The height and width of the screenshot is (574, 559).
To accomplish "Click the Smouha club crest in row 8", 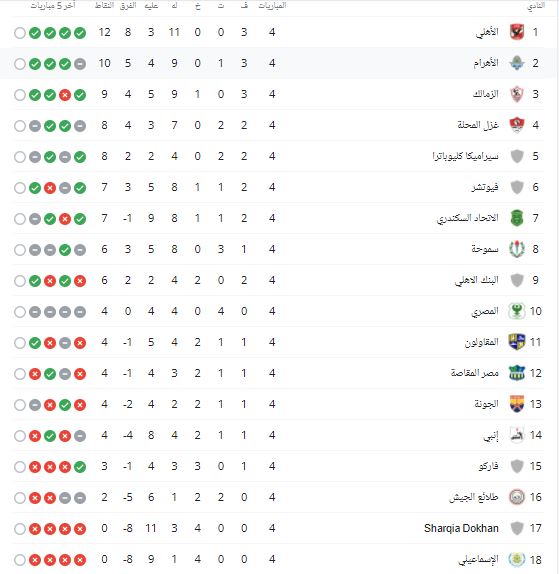I will coord(517,249).
